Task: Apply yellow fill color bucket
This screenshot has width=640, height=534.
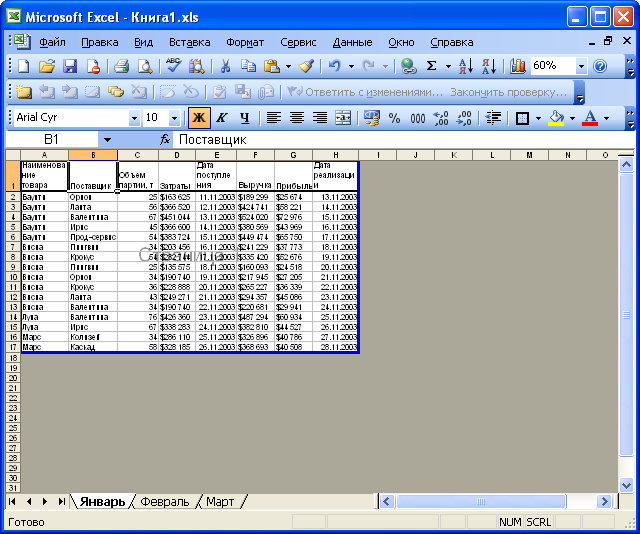Action: pyautogui.click(x=556, y=118)
